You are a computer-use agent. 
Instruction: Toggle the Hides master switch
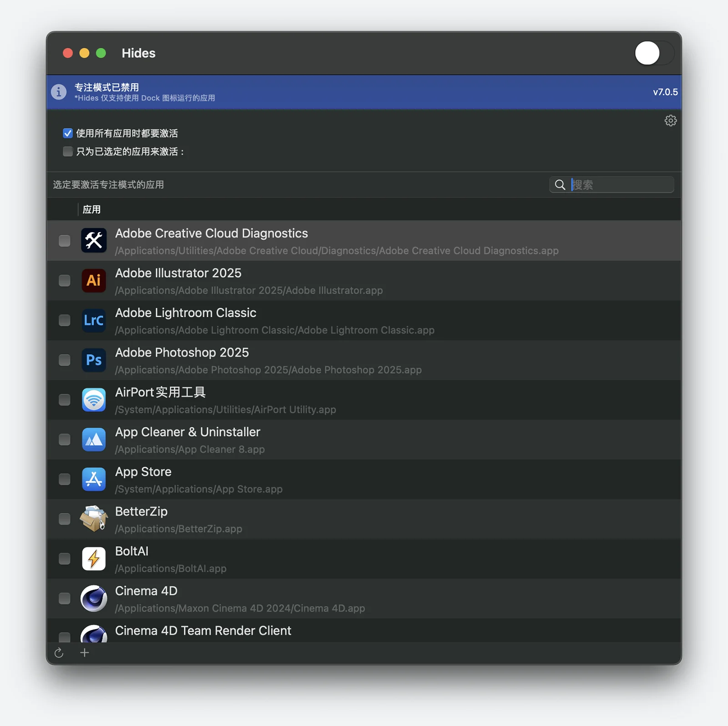point(654,53)
